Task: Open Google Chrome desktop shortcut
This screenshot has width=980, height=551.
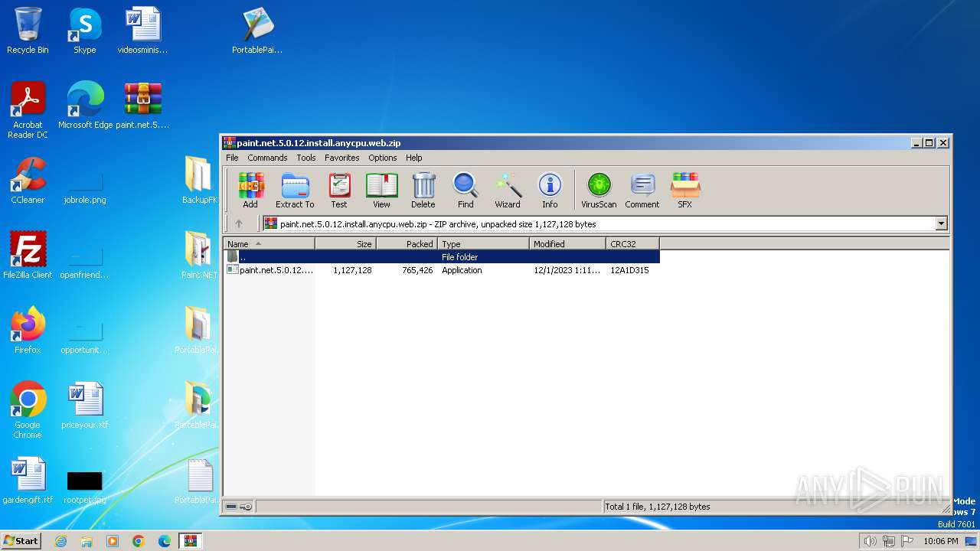Action: 28,410
